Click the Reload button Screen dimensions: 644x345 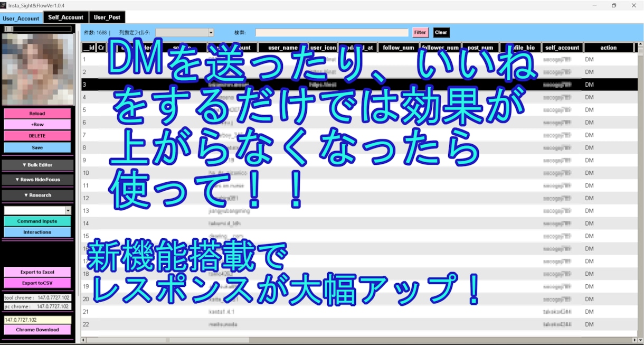tap(37, 114)
